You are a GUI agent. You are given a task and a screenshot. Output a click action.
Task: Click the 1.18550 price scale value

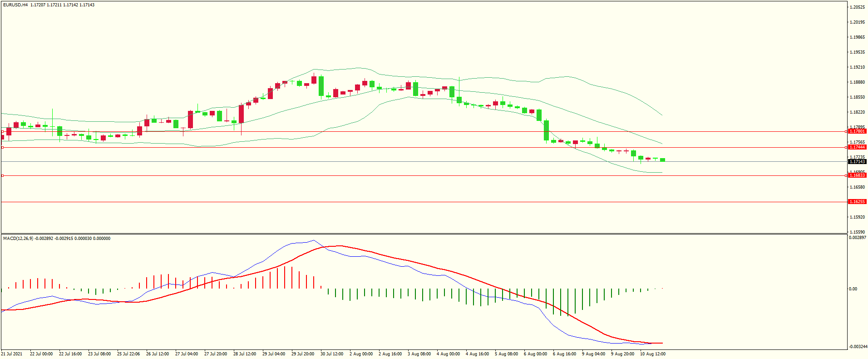[x=857, y=97]
